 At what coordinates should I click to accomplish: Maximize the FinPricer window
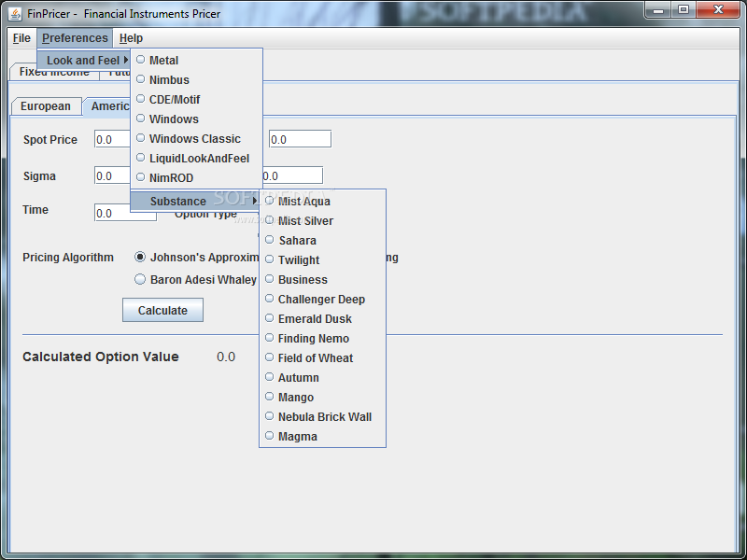click(x=684, y=9)
